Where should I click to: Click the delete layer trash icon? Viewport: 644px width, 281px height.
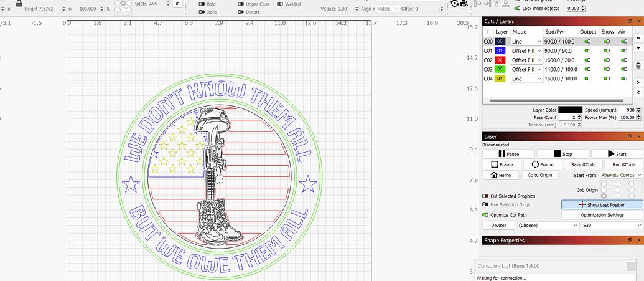[638, 65]
